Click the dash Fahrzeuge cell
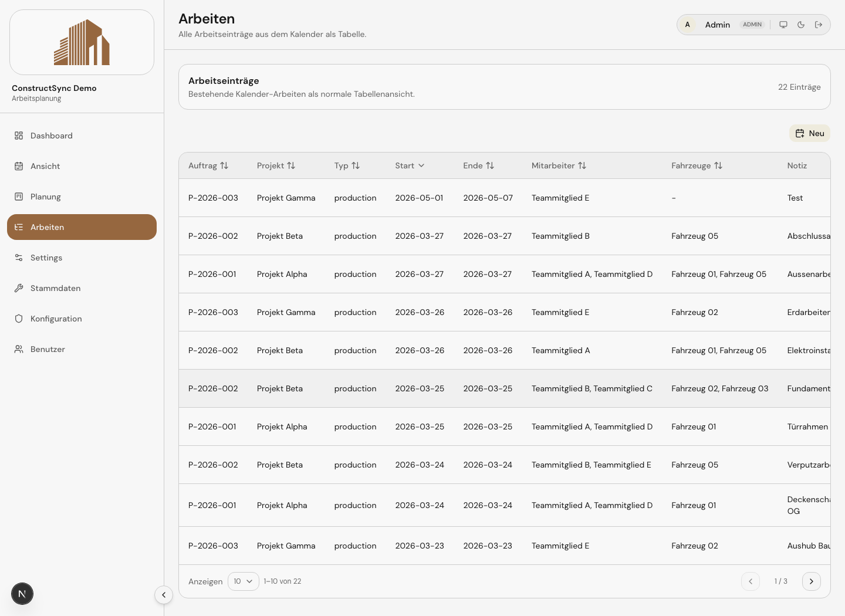The image size is (845, 616). click(674, 198)
